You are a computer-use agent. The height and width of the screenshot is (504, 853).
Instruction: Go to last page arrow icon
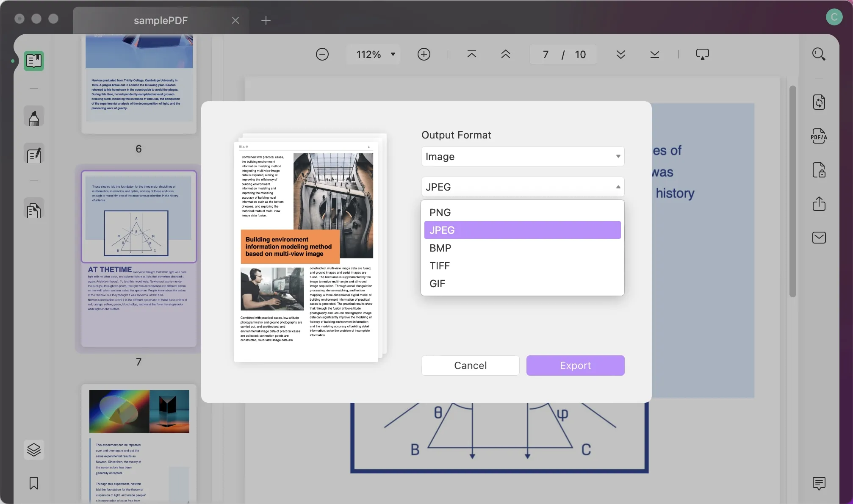pos(654,54)
